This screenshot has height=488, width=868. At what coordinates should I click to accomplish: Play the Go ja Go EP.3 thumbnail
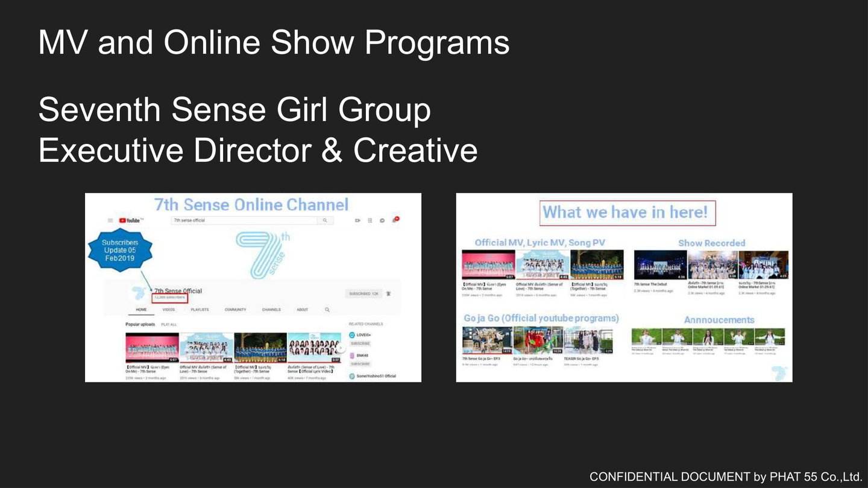(487, 340)
